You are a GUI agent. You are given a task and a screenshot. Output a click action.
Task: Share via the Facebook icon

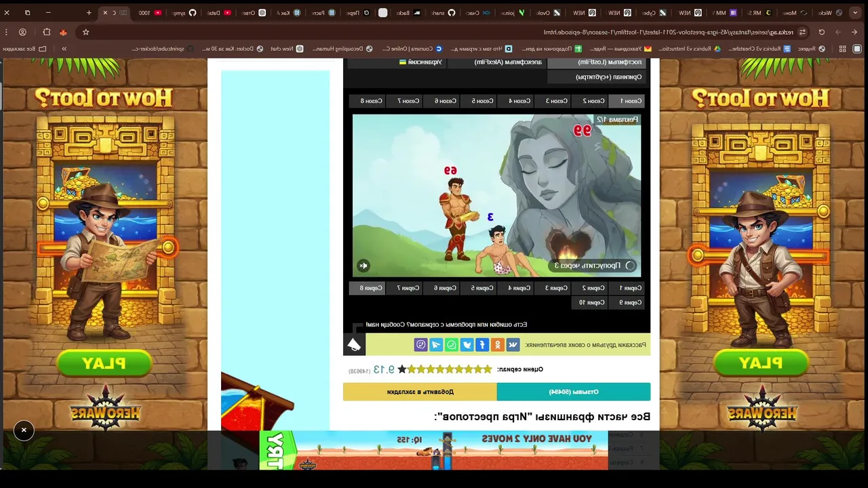point(482,345)
